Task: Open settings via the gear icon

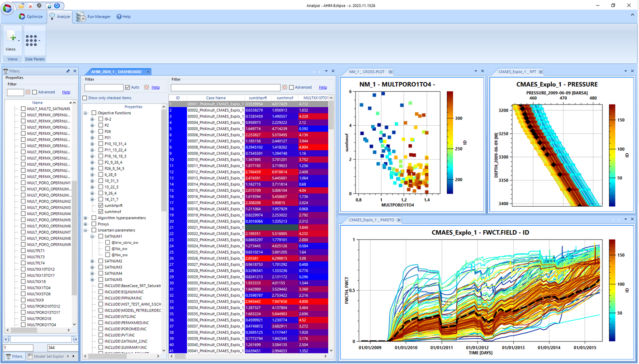Action: 39,5
